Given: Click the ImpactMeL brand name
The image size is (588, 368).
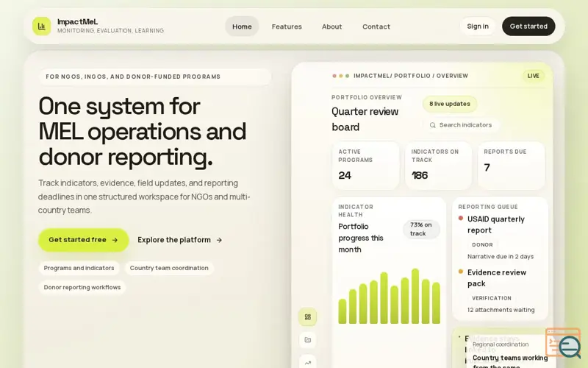Looking at the screenshot, I should coord(77,22).
